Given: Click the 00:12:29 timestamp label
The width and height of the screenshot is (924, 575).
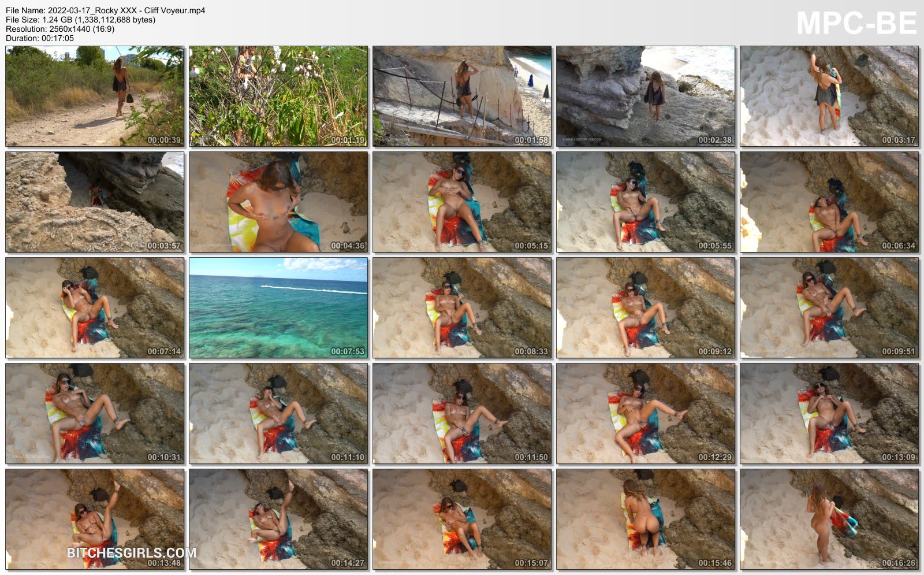Looking at the screenshot, I should pyautogui.click(x=714, y=457).
